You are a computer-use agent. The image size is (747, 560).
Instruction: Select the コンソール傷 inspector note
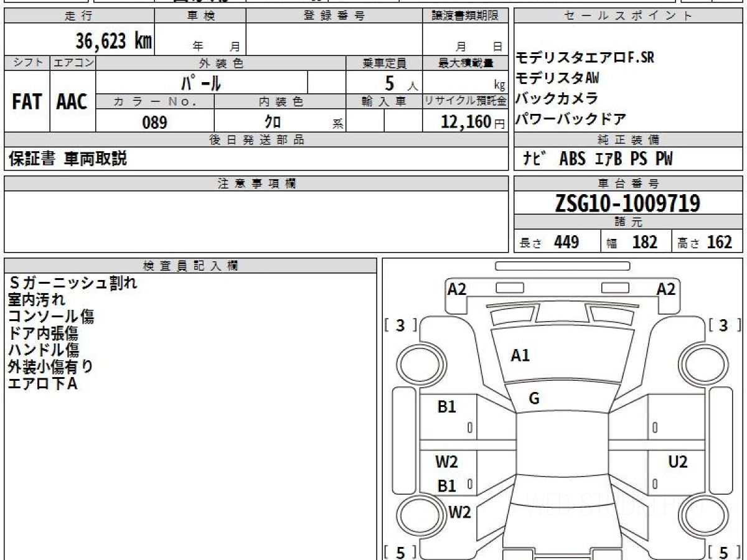pos(51,316)
